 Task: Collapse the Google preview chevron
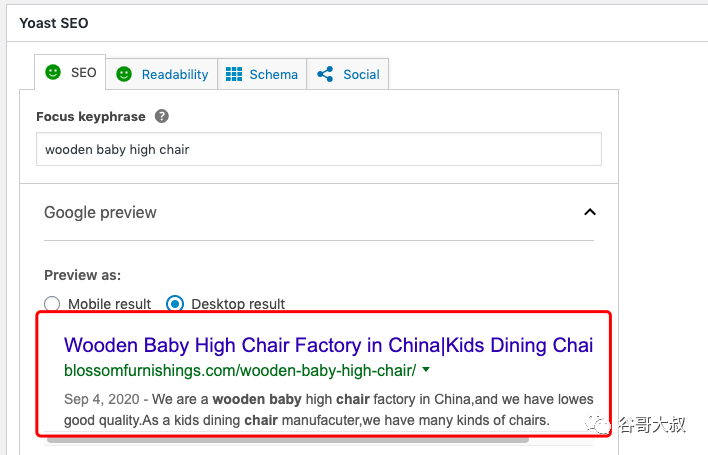[x=590, y=212]
